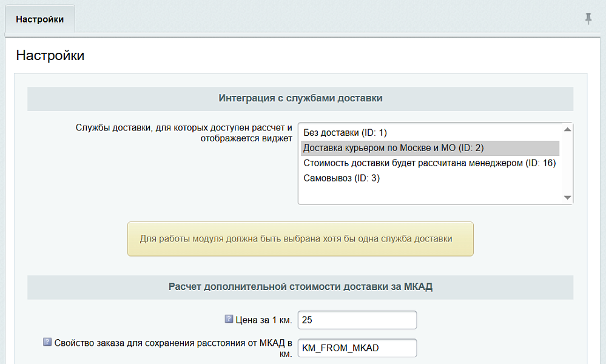Image resolution: width=606 pixels, height=364 pixels.
Task: Click "Расчет дополнительной стоимости доставки за МКАД" header
Action: click(x=300, y=287)
